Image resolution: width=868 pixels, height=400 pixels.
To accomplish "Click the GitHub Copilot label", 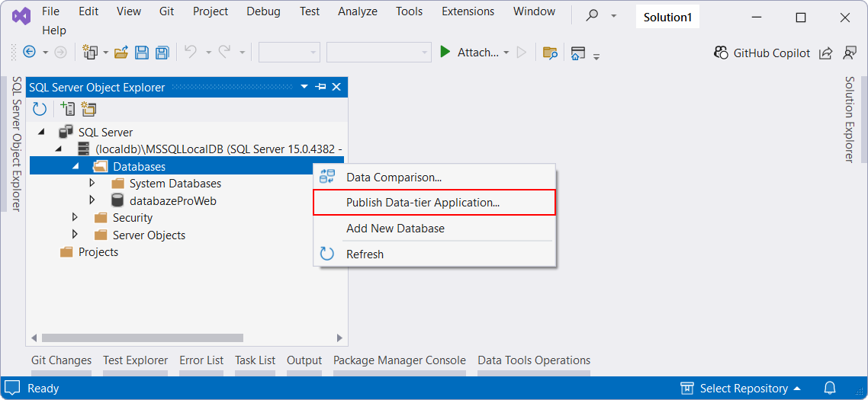I will [x=772, y=53].
